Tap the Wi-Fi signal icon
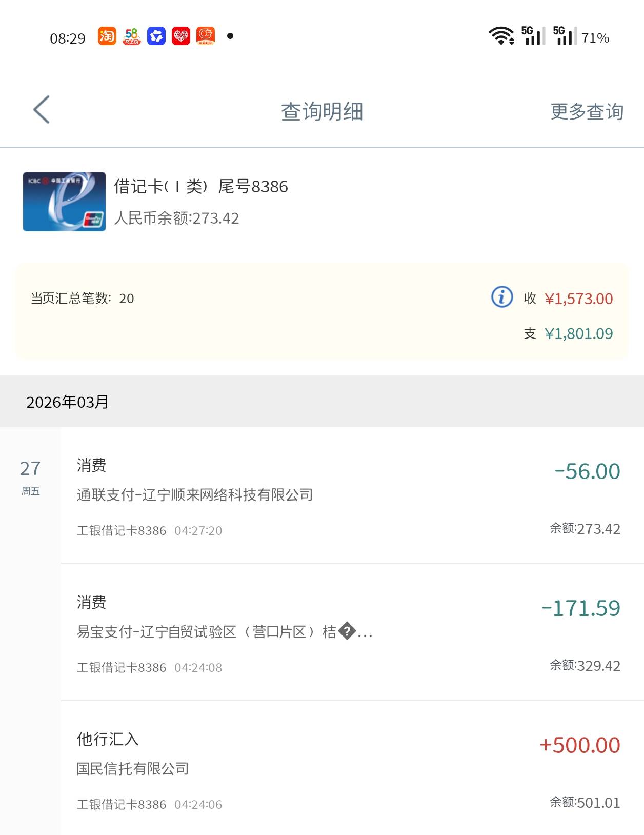Viewport: 644px width, 835px height. click(x=501, y=36)
